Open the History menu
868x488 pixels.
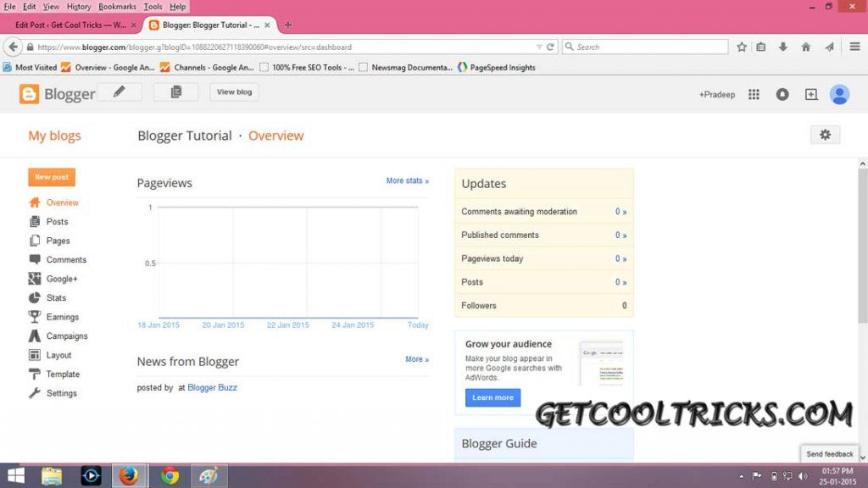coord(79,7)
